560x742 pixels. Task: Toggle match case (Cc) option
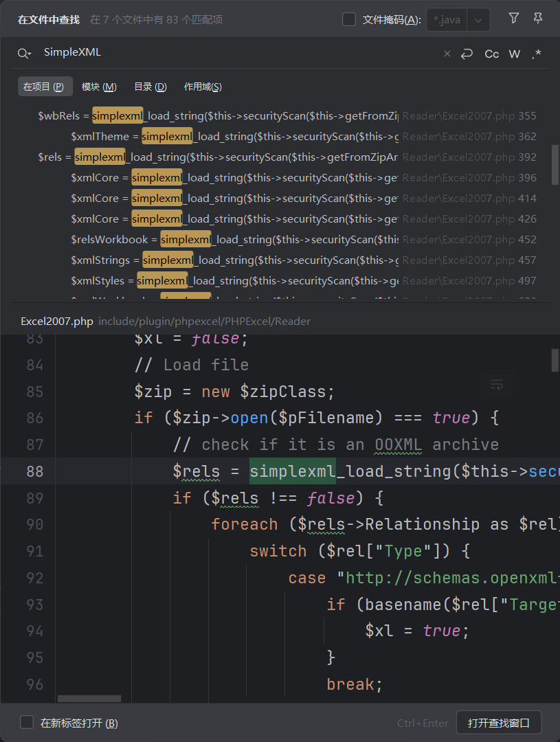click(492, 54)
